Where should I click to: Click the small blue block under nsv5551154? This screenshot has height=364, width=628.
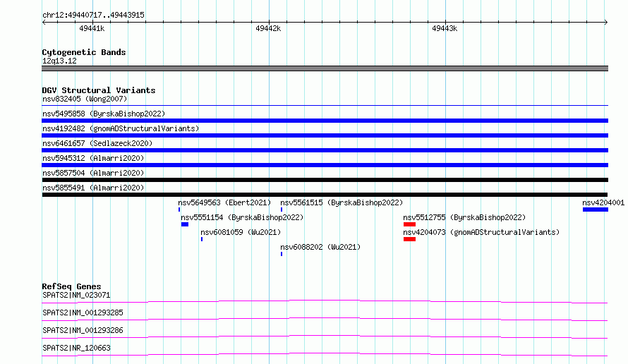(x=185, y=224)
